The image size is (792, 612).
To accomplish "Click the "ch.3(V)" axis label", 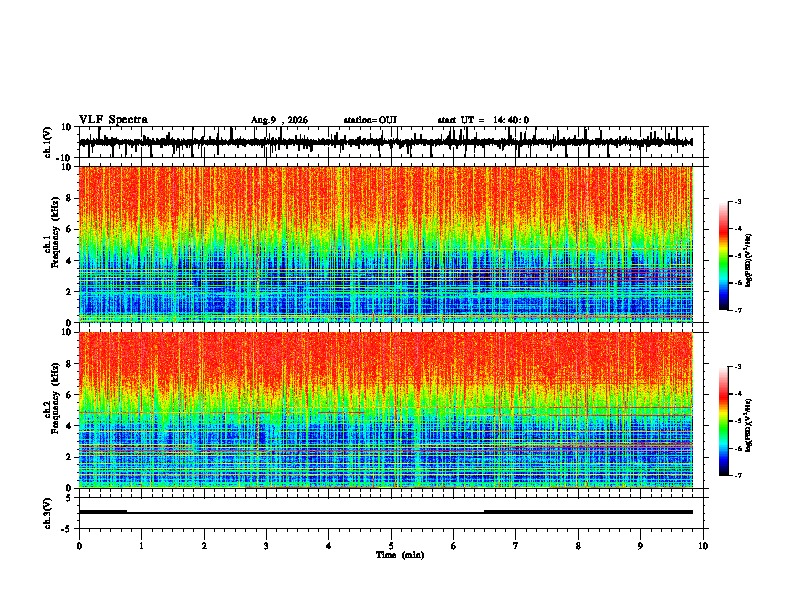I will [48, 514].
